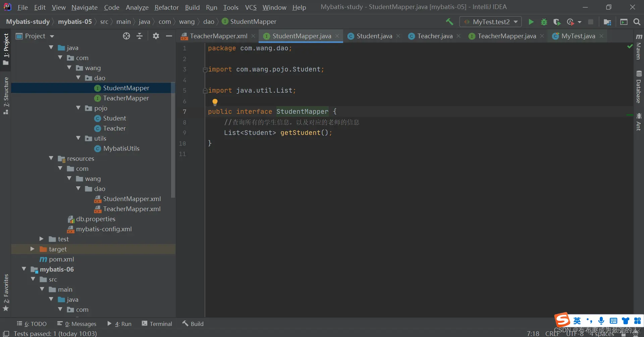
Task: Click the Collapse All icon in Project panel
Action: 140,36
